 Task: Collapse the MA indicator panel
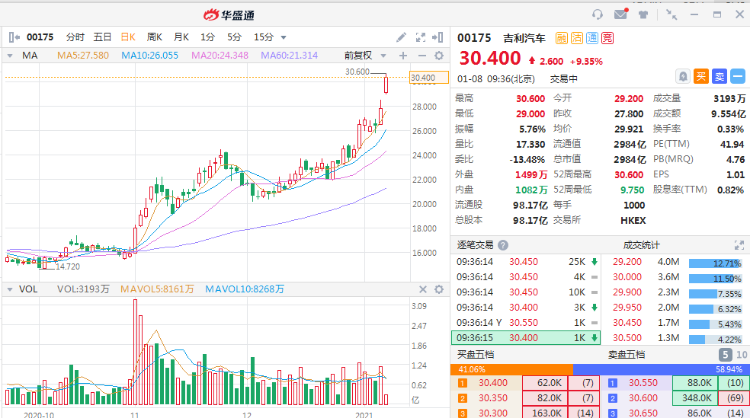11,55
